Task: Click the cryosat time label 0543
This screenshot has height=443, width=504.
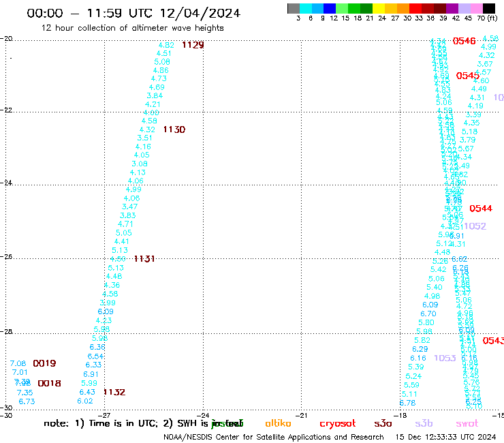Action: tap(493, 341)
